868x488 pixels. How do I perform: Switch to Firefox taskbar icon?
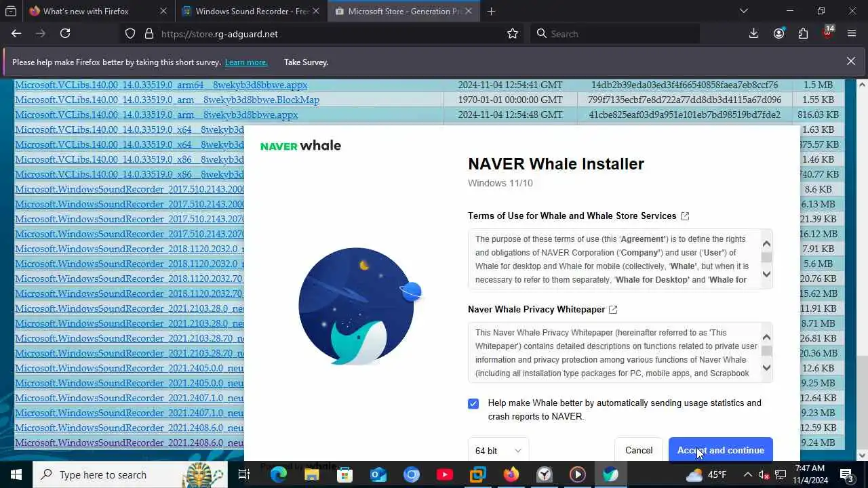(x=511, y=474)
